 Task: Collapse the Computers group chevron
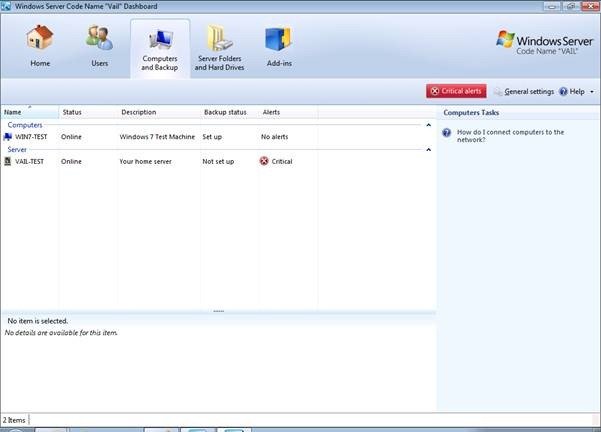pyautogui.click(x=429, y=125)
